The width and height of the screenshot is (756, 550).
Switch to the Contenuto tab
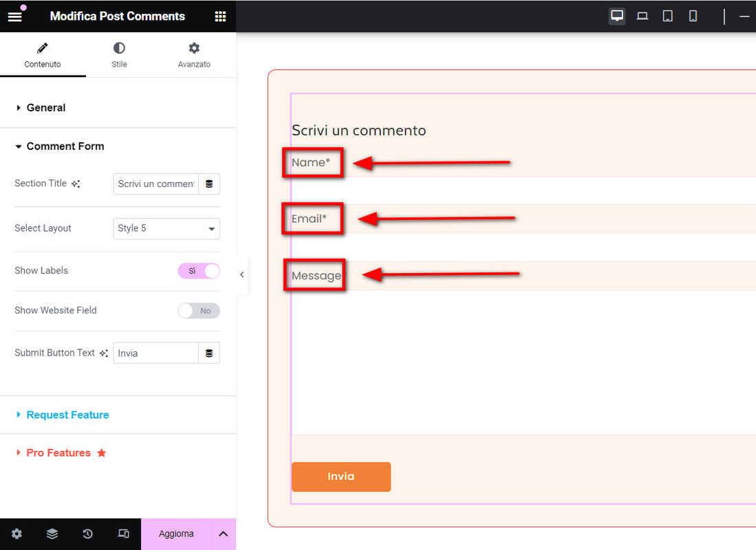click(43, 56)
